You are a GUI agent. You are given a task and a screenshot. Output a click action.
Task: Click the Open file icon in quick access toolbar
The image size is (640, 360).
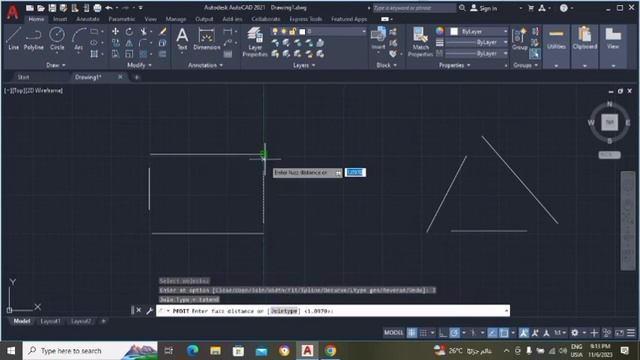[x=41, y=8]
